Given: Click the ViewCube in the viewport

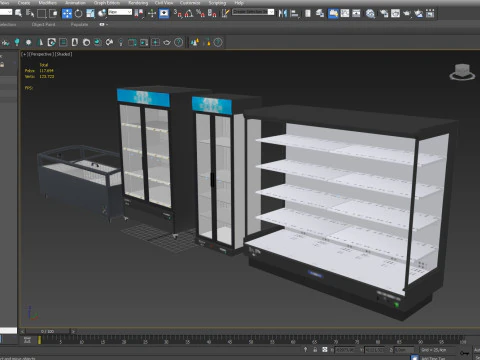Looking at the screenshot, I should click(x=462, y=72).
